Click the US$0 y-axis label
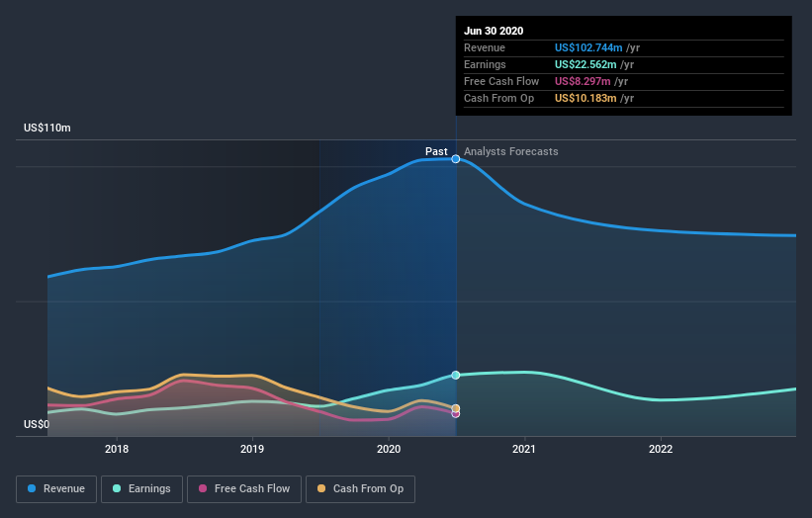Screen dimensions: 812x518 [x=37, y=424]
